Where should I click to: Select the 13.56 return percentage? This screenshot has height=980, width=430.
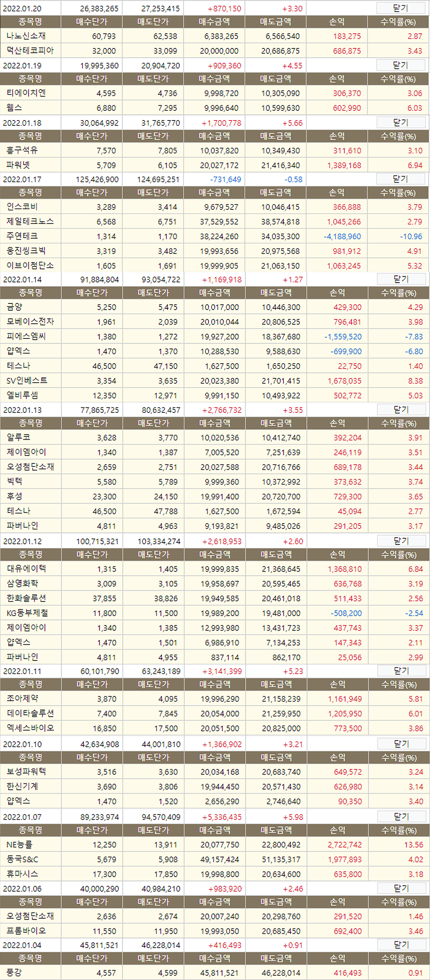414,844
